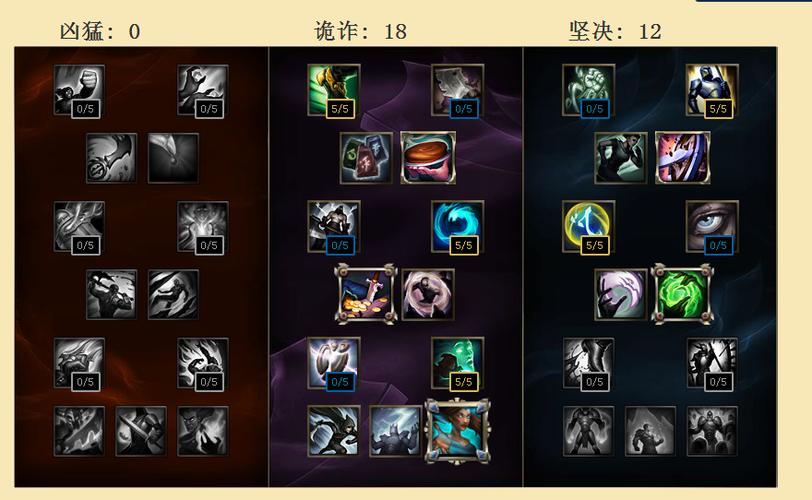Click the crossed swords keystone in Ferocity
812x500 pixels.
[141, 431]
